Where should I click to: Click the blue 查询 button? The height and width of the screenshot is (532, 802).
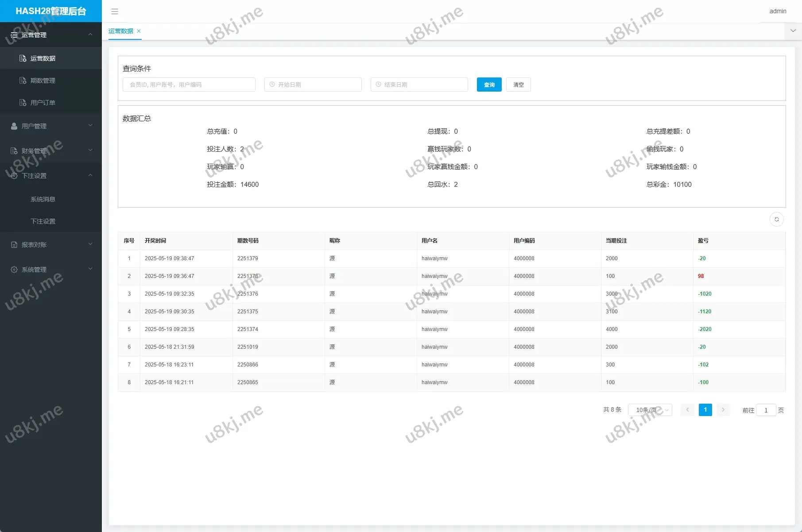pyautogui.click(x=489, y=85)
